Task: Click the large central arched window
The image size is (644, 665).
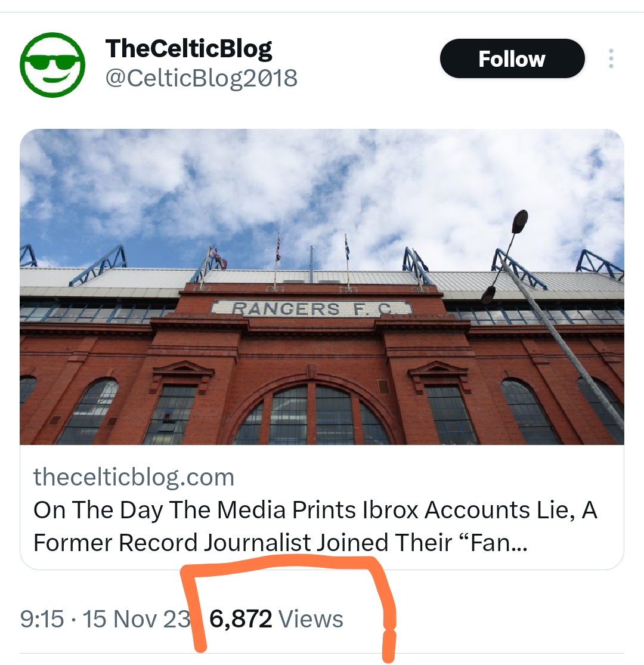Action: [312, 413]
